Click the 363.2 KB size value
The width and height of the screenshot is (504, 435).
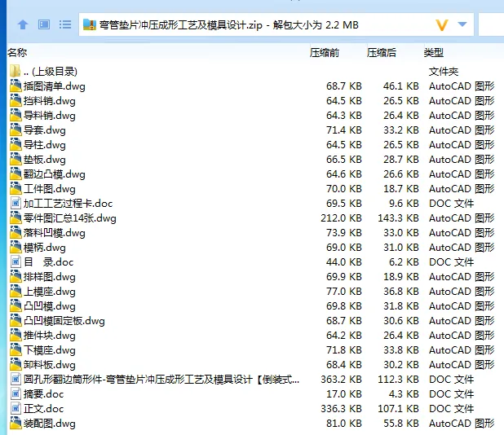341,379
